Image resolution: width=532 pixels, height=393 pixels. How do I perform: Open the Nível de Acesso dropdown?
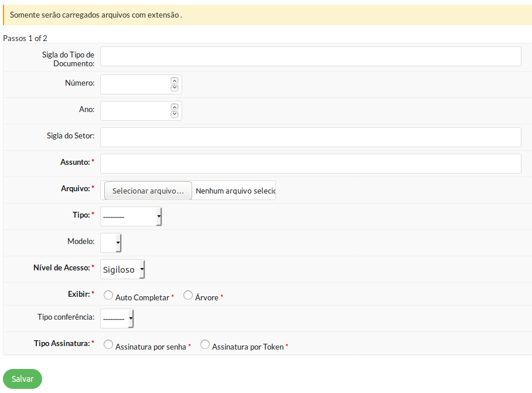pyautogui.click(x=122, y=269)
